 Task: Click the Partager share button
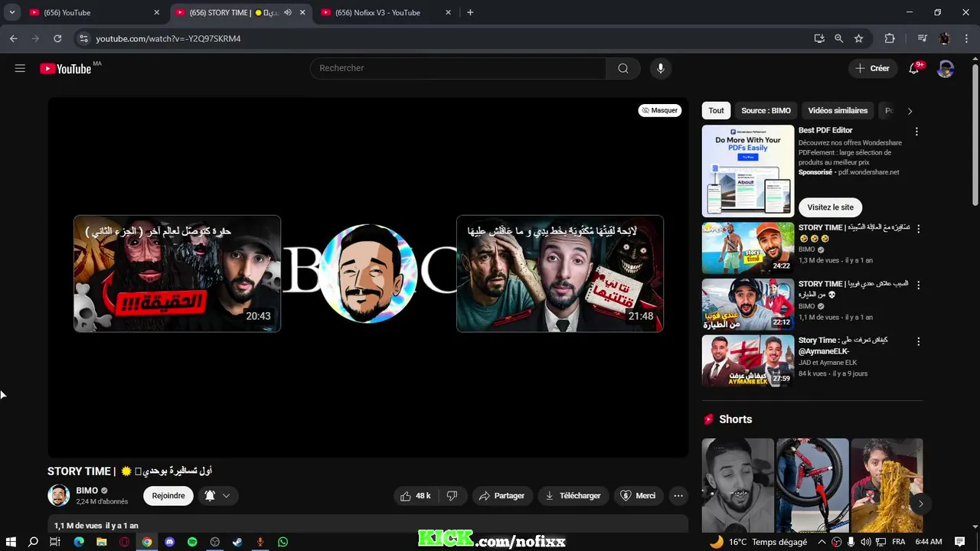[x=502, y=496]
